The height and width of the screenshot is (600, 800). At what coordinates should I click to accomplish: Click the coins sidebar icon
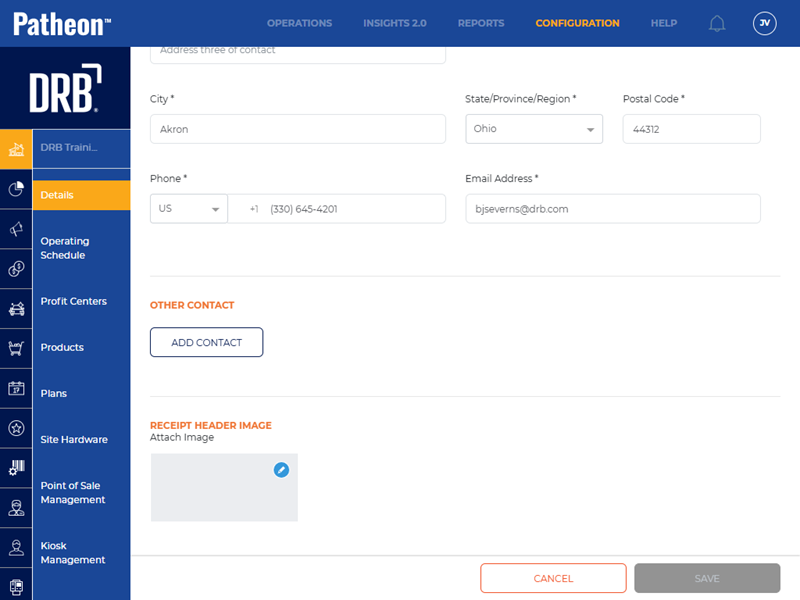tap(16, 269)
